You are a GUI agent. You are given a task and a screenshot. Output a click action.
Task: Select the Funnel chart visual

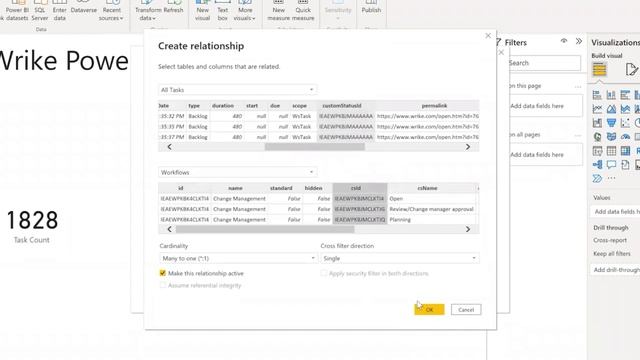coord(611,123)
